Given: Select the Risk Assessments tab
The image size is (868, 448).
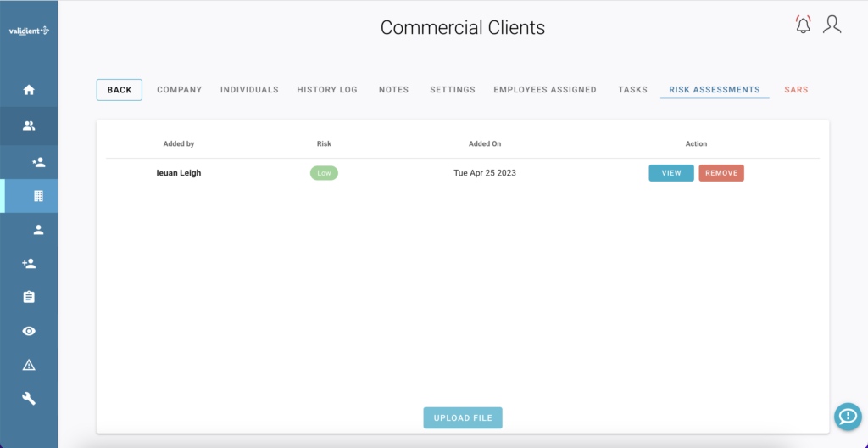Looking at the screenshot, I should pos(715,90).
